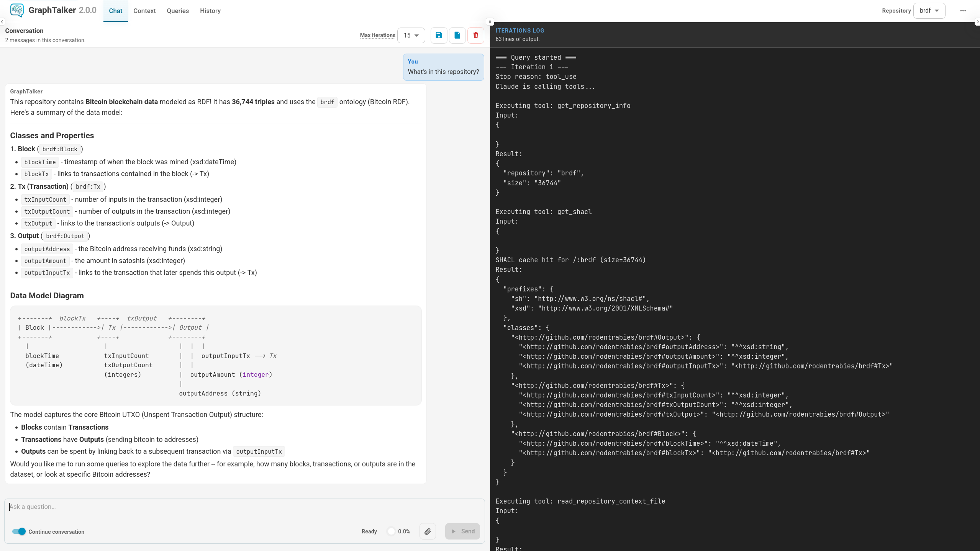Collapse the left panel with the chevron arrow

2,22
